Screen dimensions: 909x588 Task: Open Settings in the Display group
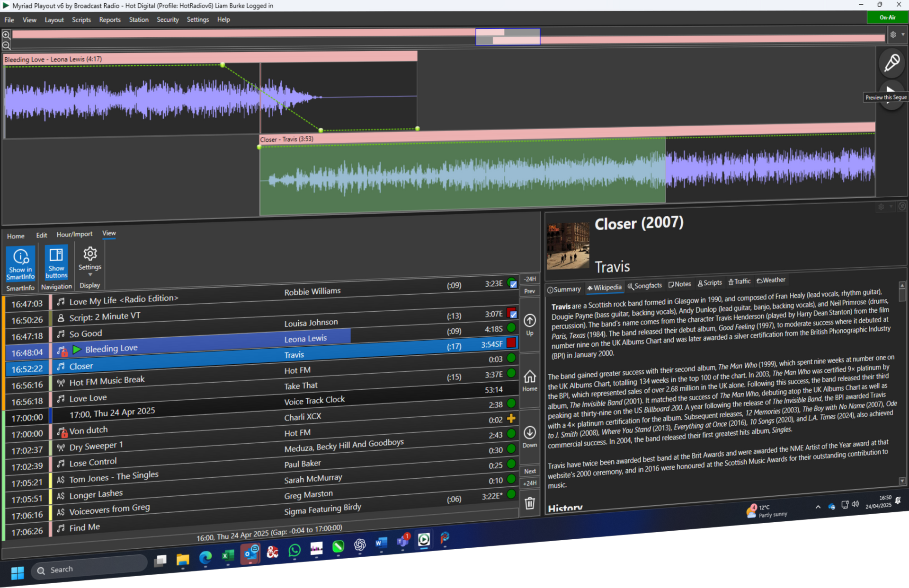(89, 254)
